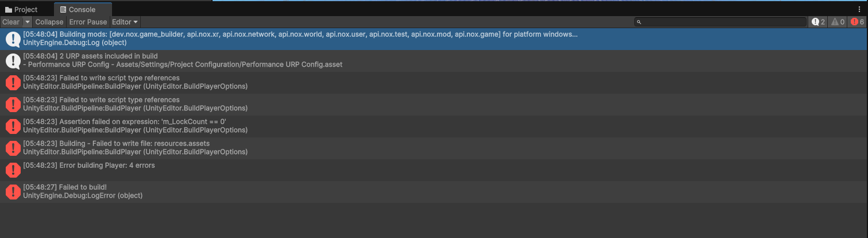Select the first 'Failed to write script type references' entry

287,83
